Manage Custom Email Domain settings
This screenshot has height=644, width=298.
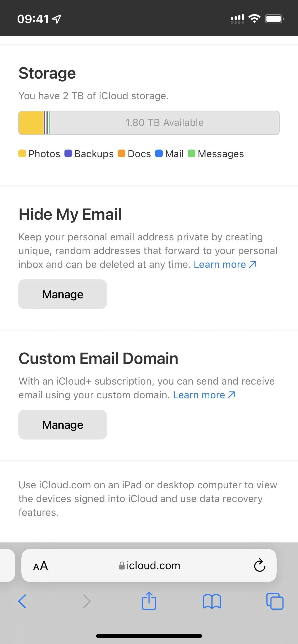pos(63,425)
